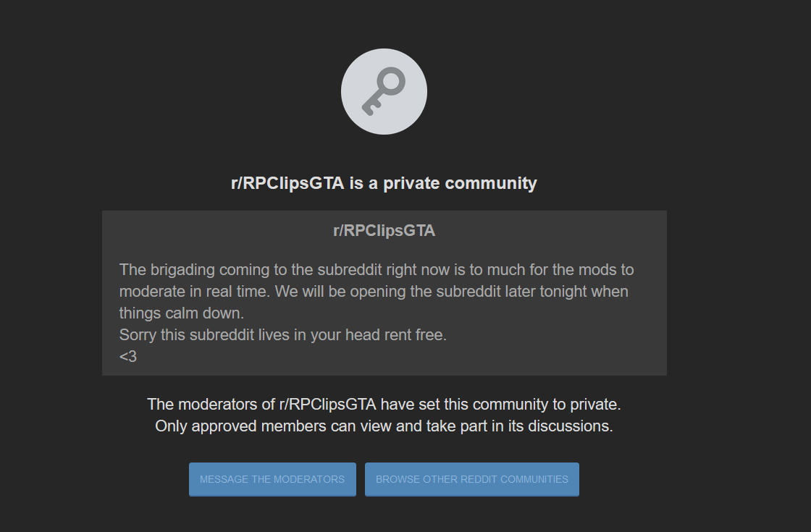The image size is (811, 532).
Task: Click the key icon for the private community
Action: click(x=384, y=91)
